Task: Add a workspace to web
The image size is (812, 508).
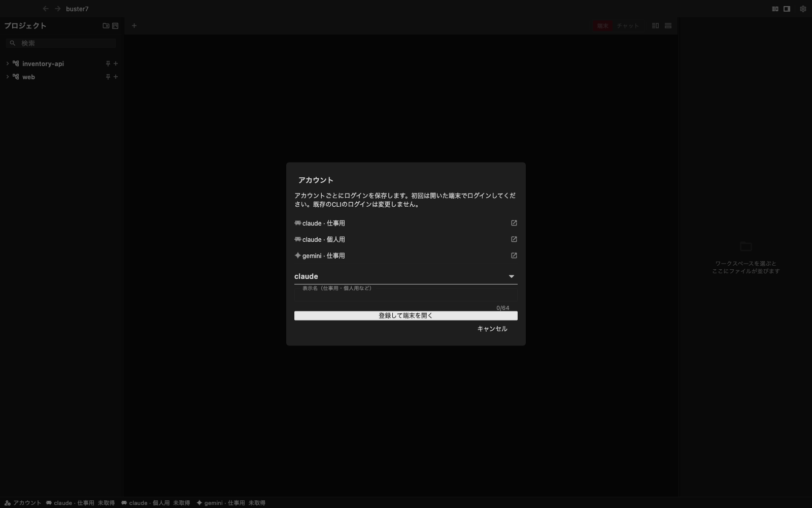Action: (116, 77)
